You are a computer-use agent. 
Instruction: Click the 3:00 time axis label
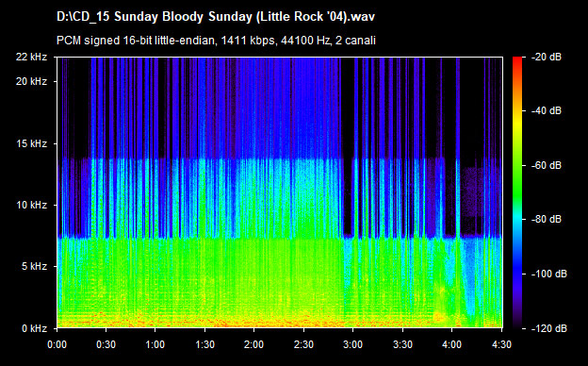[x=352, y=344]
